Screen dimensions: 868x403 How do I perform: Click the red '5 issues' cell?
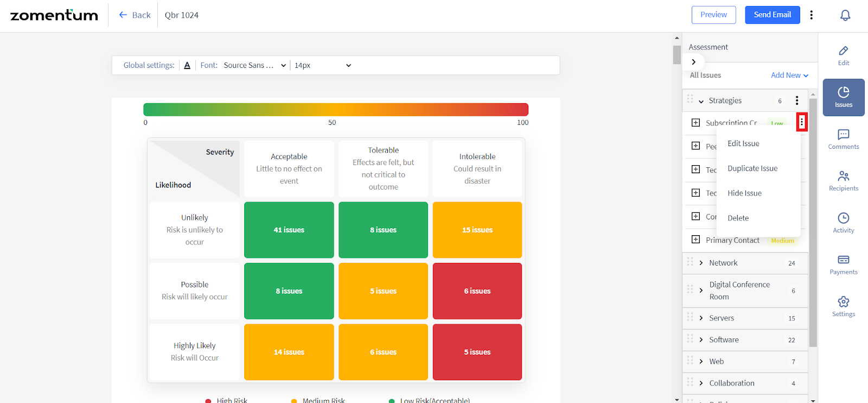pyautogui.click(x=477, y=352)
